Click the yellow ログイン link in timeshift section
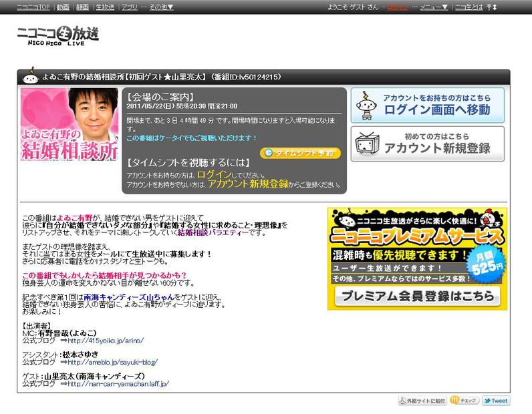Screen dimensions: 532x414 click(x=214, y=175)
